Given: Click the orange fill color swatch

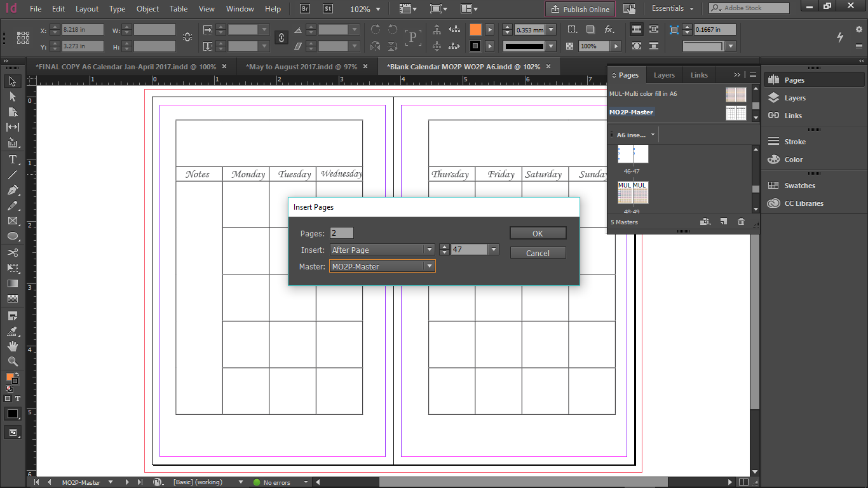Looking at the screenshot, I should click(475, 30).
